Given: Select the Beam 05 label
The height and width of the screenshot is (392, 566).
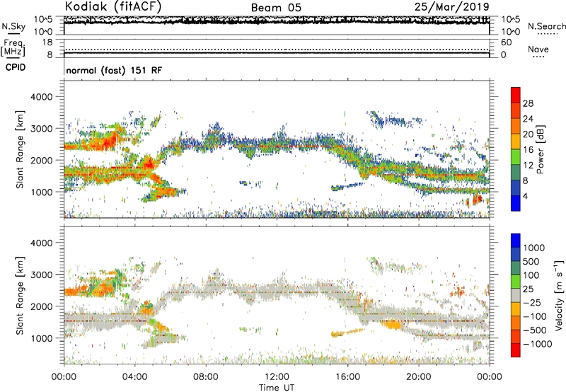Looking at the screenshot, I should click(x=277, y=7).
